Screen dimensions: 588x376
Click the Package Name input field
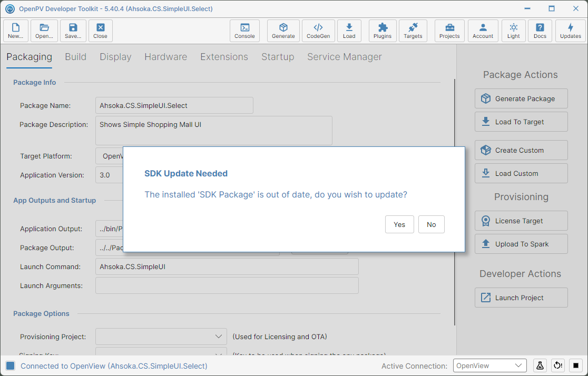pyautogui.click(x=174, y=105)
